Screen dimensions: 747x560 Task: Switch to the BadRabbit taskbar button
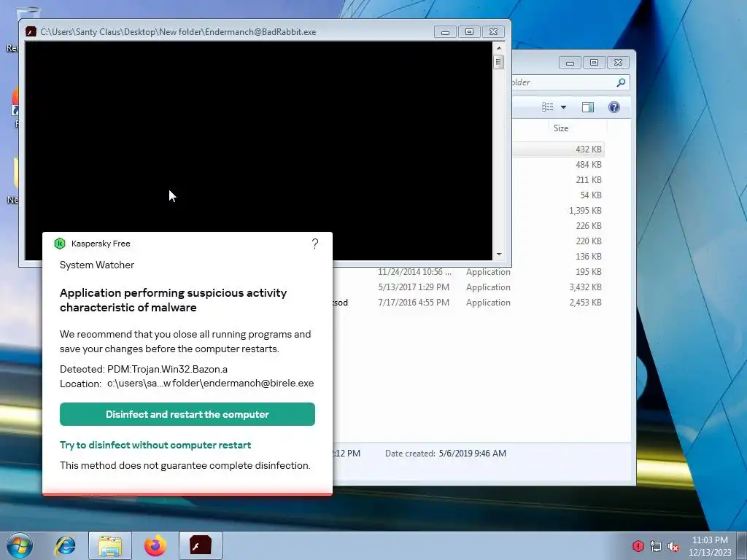pyautogui.click(x=201, y=545)
